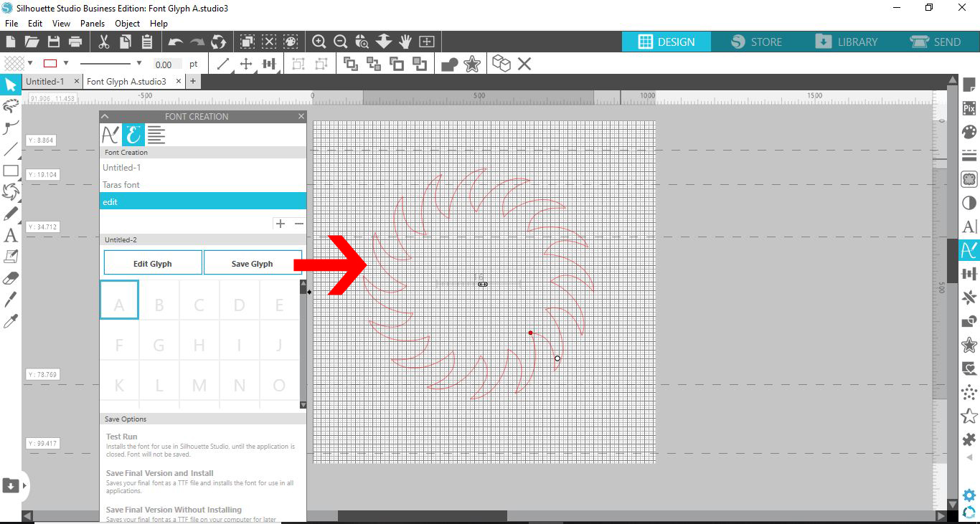Screen dimensions: 980x524
Task: Select the Taras font entry
Action: point(203,185)
